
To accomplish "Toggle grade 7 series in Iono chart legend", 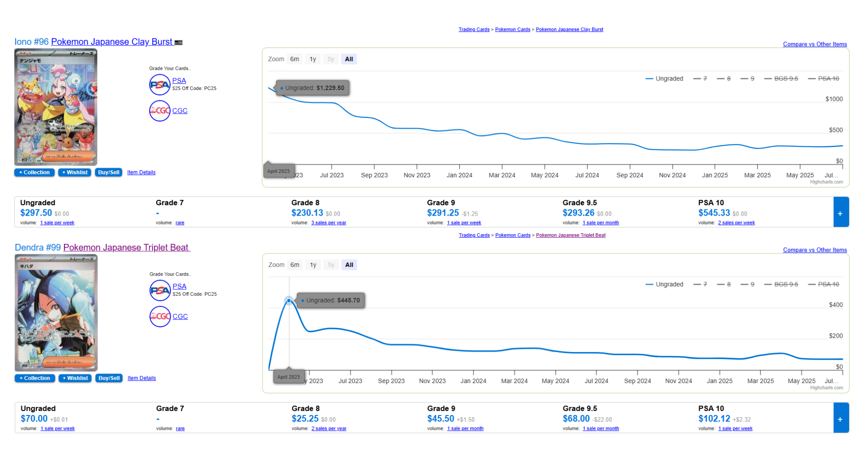I will pos(700,79).
